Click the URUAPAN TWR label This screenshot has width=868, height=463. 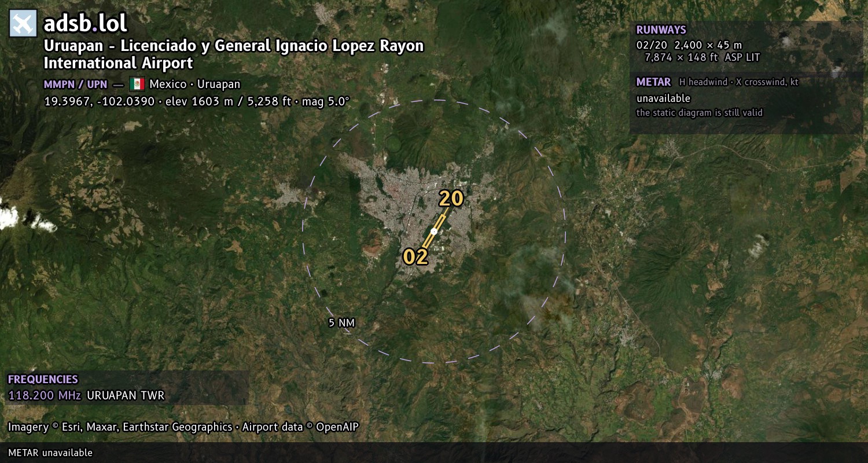126,396
